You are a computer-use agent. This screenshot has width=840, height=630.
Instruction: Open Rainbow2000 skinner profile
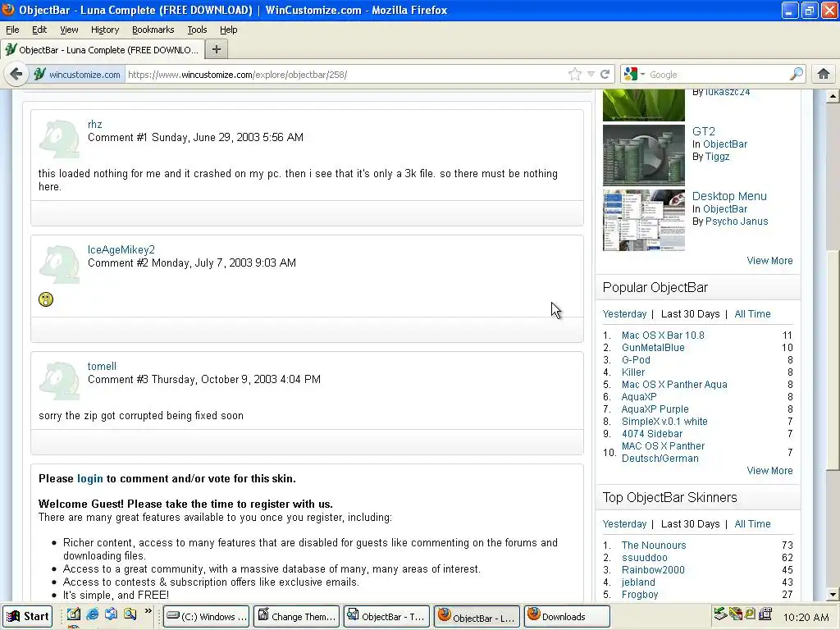653,570
